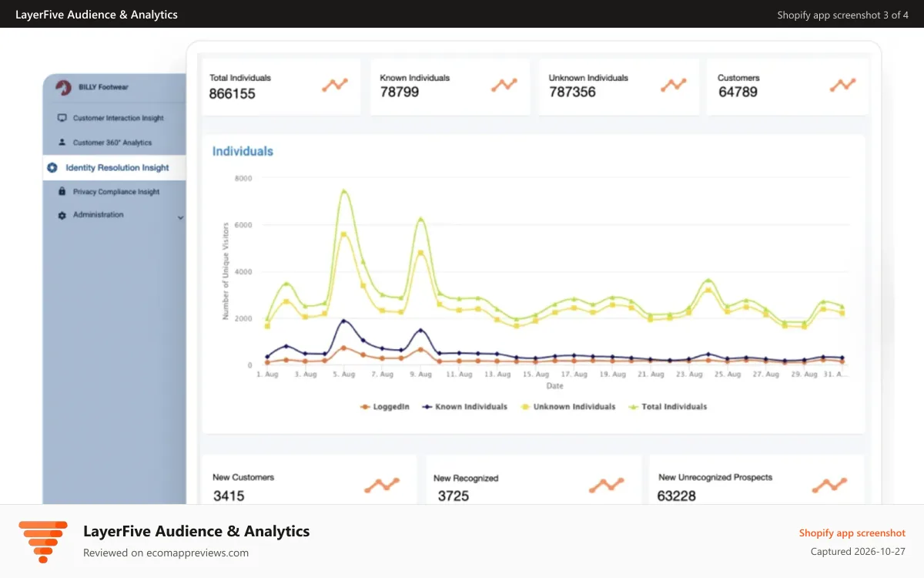Toggle Known Individuals series in legend
This screenshot has width=924, height=578.
click(x=464, y=406)
